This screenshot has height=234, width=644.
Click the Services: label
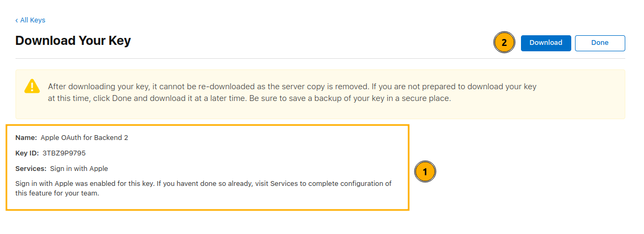(31, 168)
